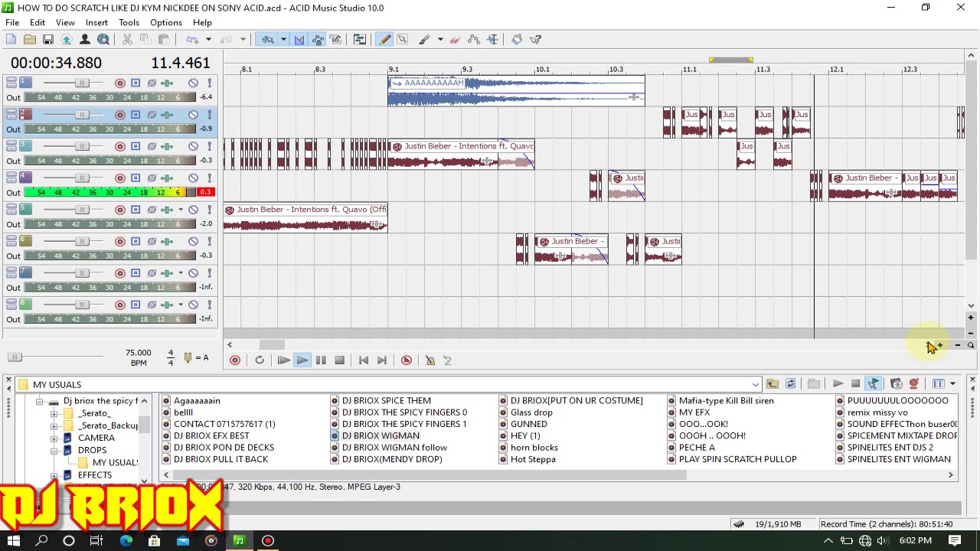Open Undo history dropdown arrow
The width and height of the screenshot is (980, 551).
208,39
